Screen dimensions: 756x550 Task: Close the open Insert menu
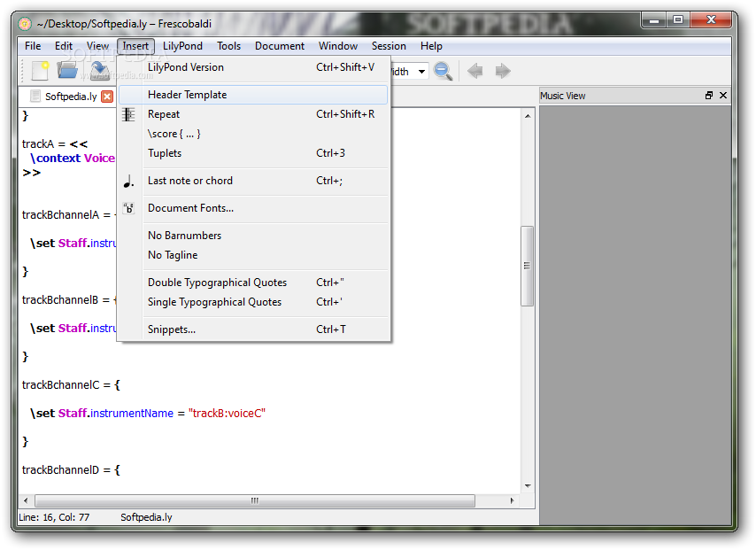pos(135,46)
